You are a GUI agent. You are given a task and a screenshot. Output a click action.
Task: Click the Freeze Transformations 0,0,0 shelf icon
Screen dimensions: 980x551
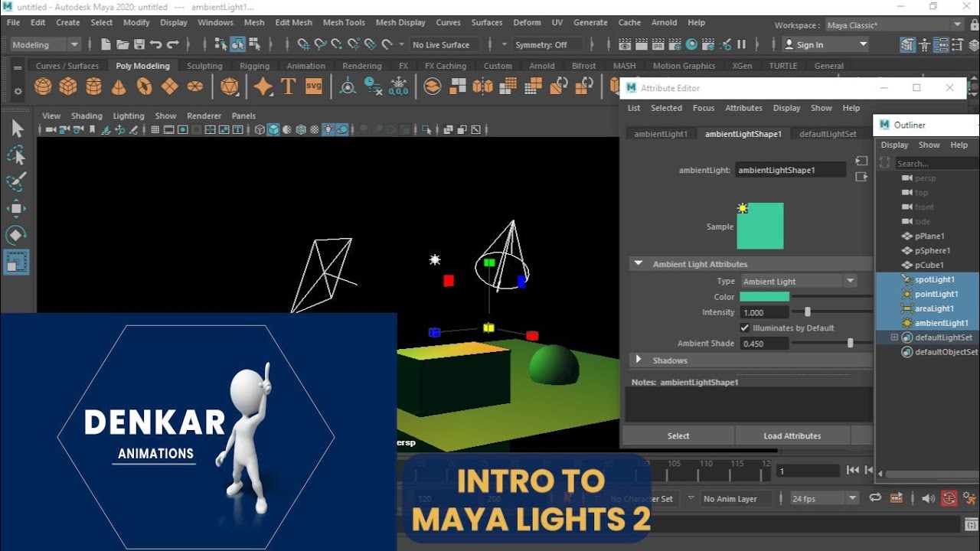[x=398, y=86]
